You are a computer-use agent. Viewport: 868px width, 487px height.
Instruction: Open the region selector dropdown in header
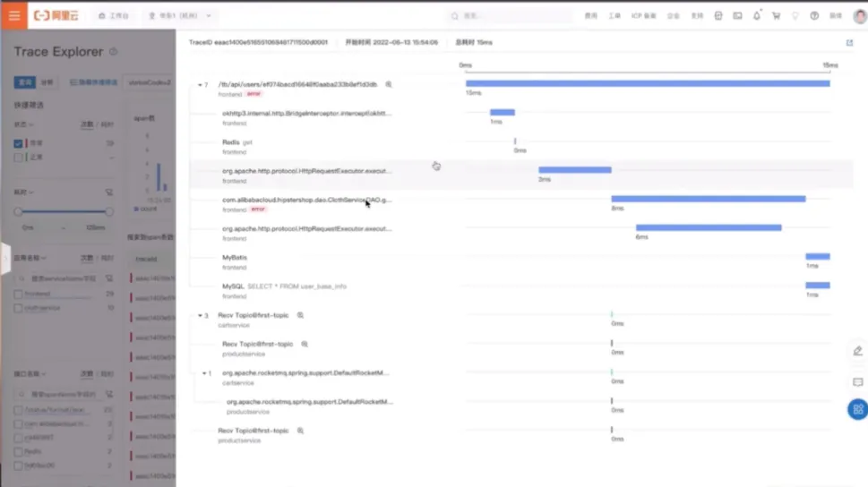(x=181, y=16)
